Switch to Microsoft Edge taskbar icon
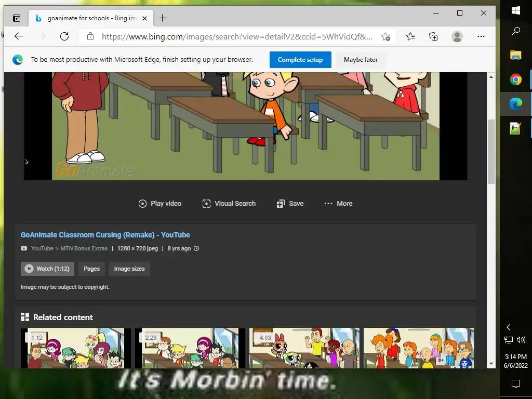Screen dimensions: 532x399 tap(516, 104)
